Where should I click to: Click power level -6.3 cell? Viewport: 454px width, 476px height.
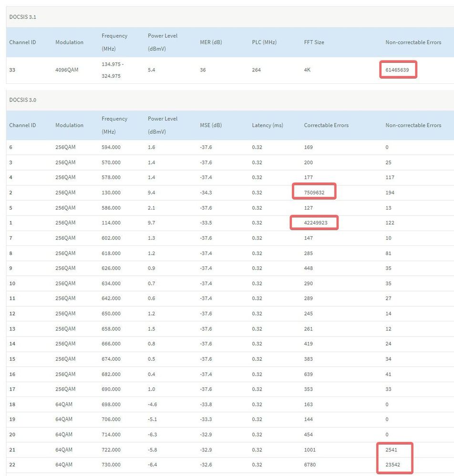(152, 435)
